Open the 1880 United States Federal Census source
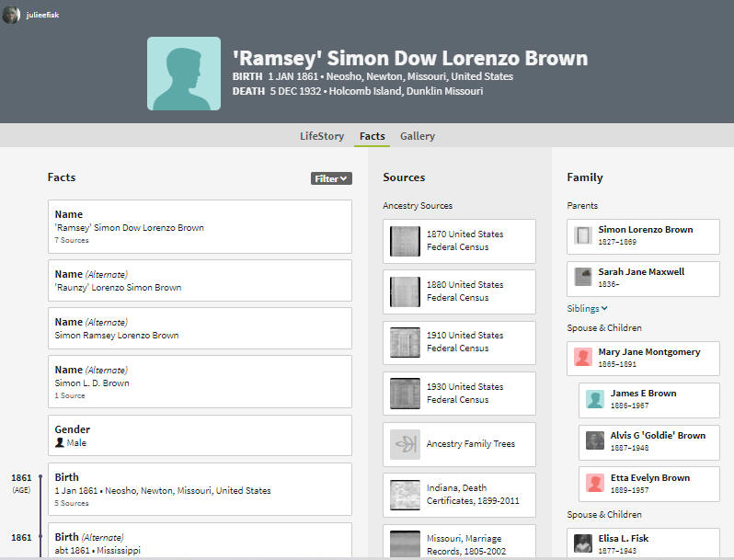The image size is (734, 560). [x=459, y=291]
